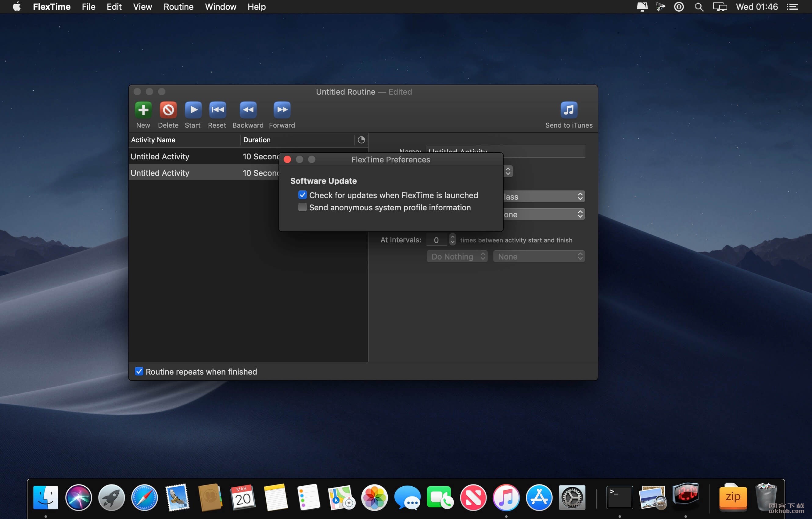Viewport: 812px width, 519px height.
Task: Click the Duration column header
Action: [x=297, y=140]
